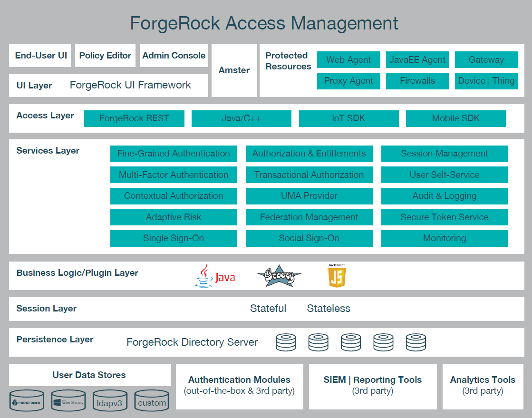Click the Amster box
This screenshot has width=532, height=418.
pyautogui.click(x=234, y=70)
